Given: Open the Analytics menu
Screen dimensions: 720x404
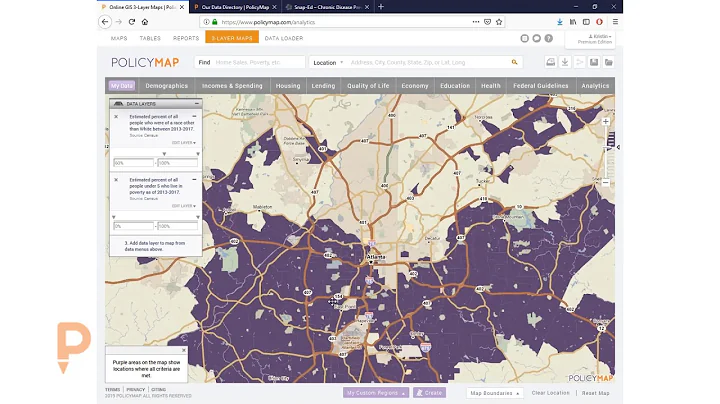Looking at the screenshot, I should 595,86.
